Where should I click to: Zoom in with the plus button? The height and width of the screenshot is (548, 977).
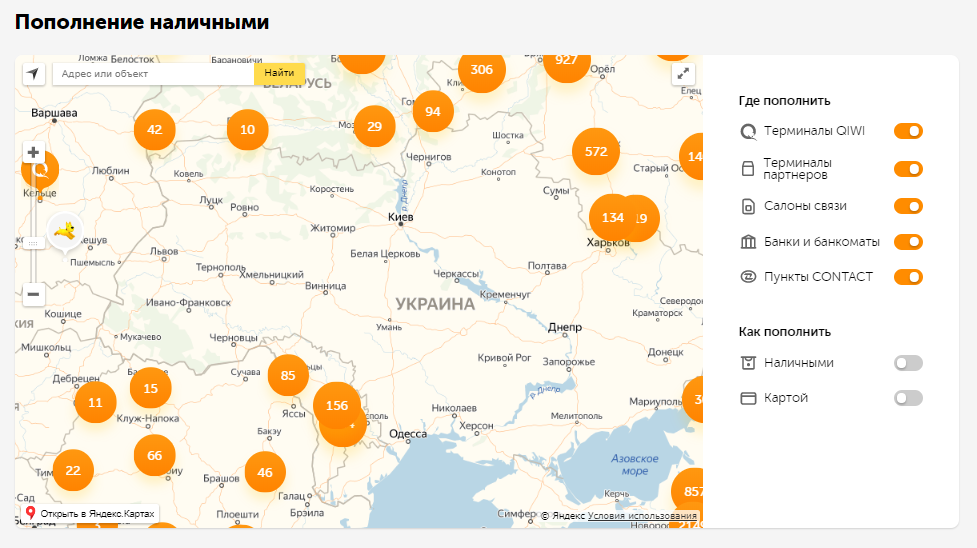point(34,152)
